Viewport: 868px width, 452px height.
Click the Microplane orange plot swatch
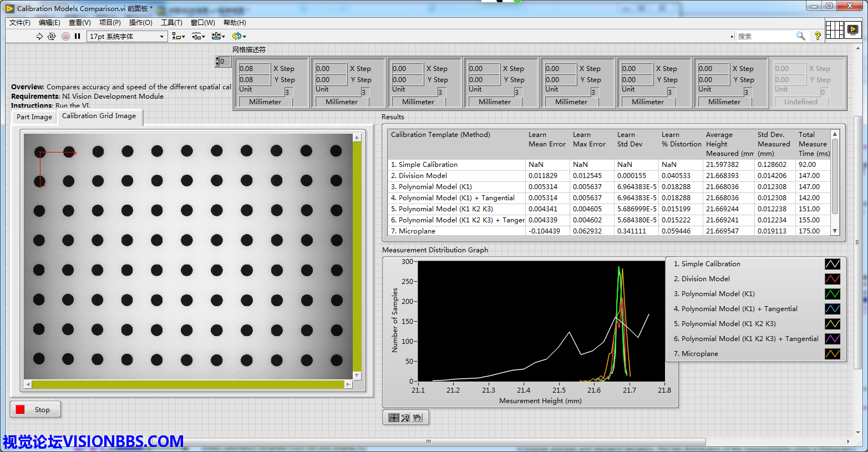click(x=832, y=354)
